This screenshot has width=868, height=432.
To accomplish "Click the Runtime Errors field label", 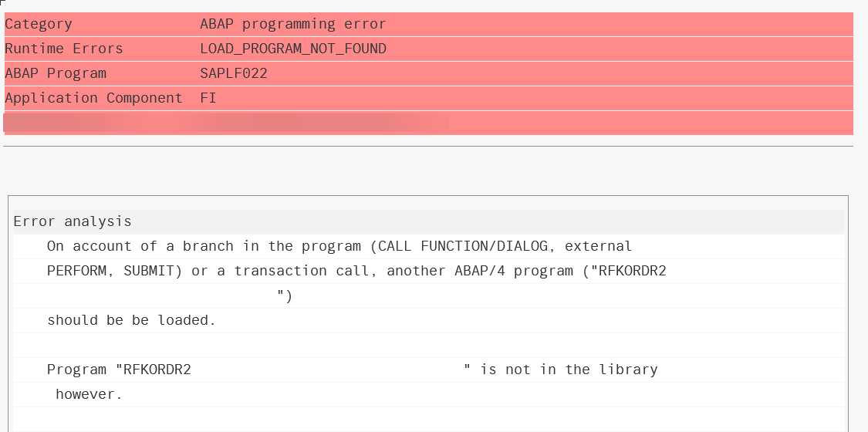I will pos(64,49).
